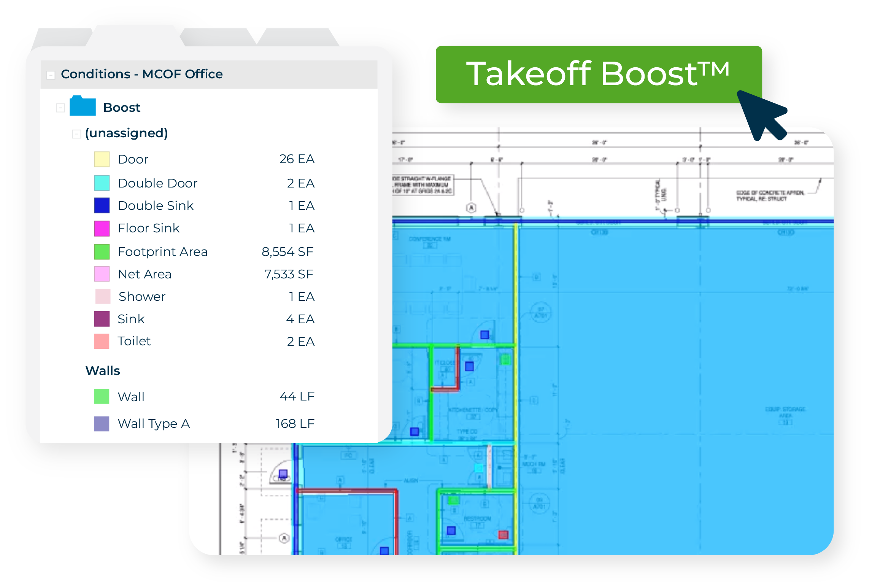Pick the Net Area pink swatch
This screenshot has width=872, height=588.
[x=102, y=274]
